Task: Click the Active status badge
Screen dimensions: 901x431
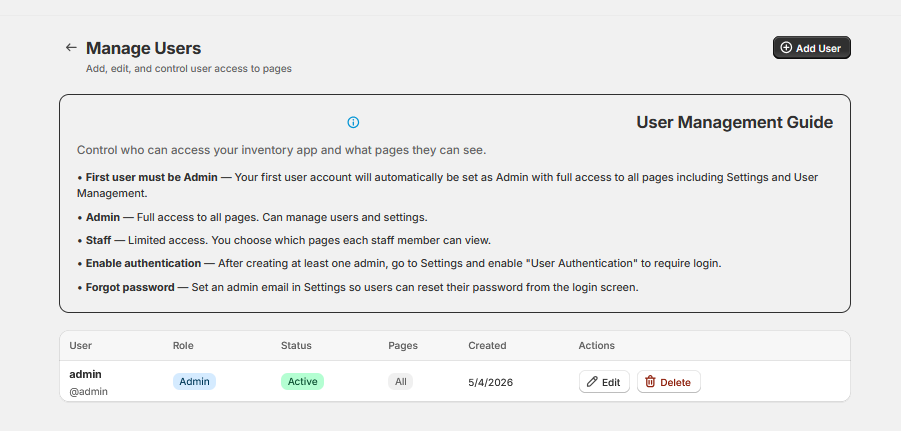Action: [x=302, y=382]
